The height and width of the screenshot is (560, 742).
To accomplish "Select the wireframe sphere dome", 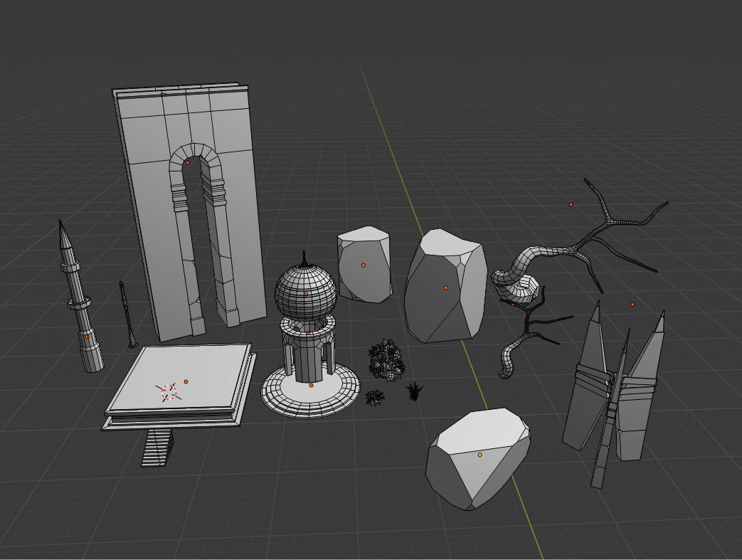I will coord(306,291).
